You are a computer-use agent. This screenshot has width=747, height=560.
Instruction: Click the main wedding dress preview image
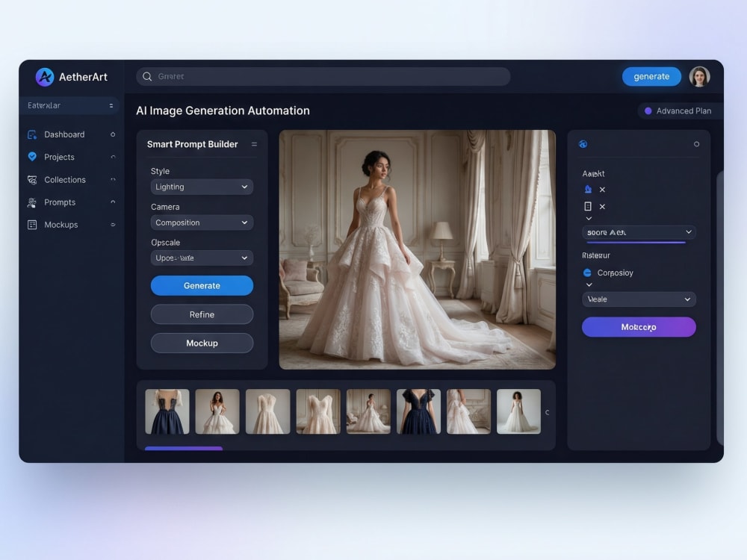[x=418, y=249]
